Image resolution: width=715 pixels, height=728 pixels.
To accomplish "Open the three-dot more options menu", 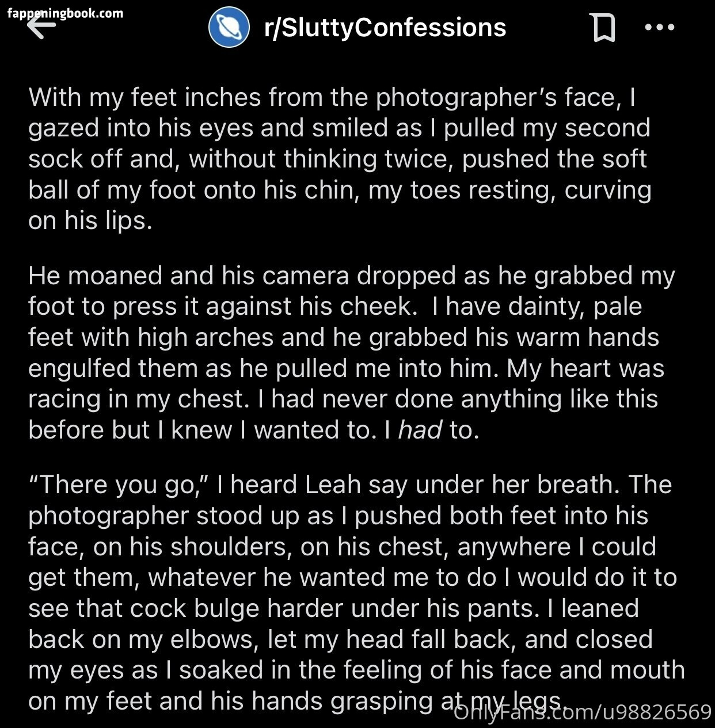I will pyautogui.click(x=660, y=27).
